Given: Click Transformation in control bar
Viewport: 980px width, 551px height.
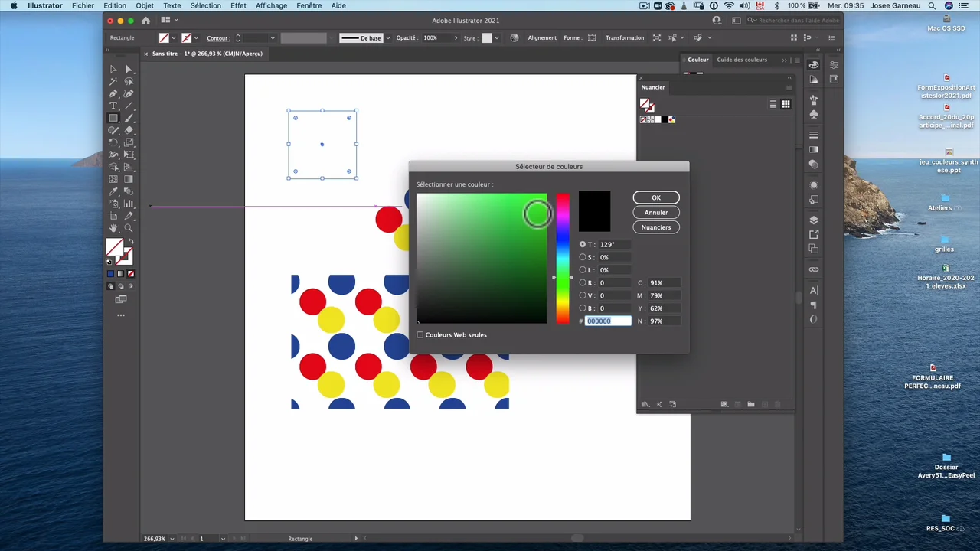Looking at the screenshot, I should (x=625, y=37).
